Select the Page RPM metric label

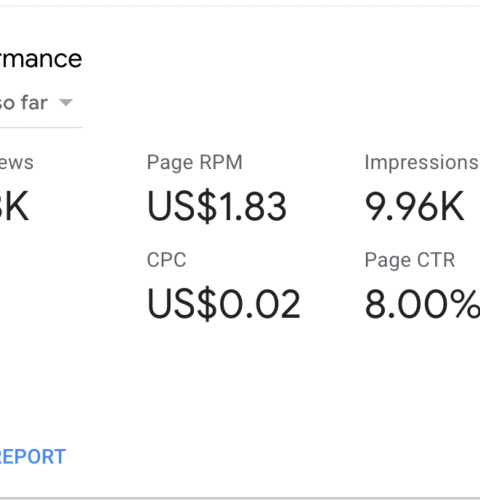click(x=195, y=163)
